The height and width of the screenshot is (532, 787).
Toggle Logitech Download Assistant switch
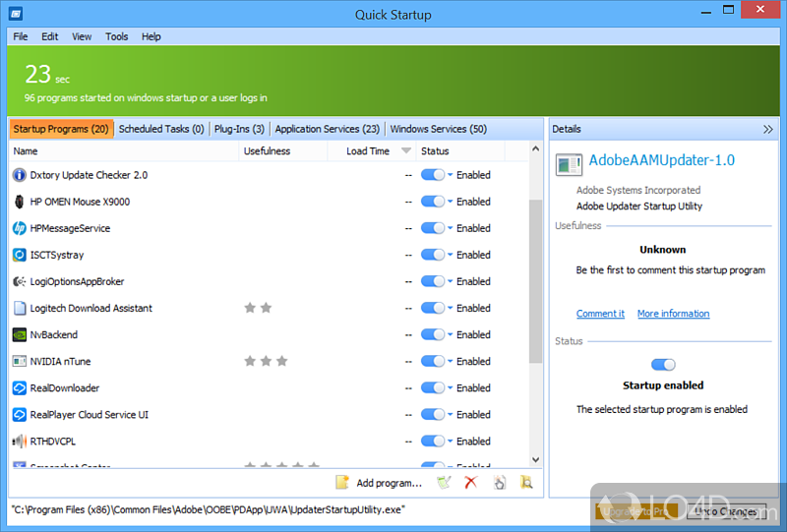tap(433, 308)
